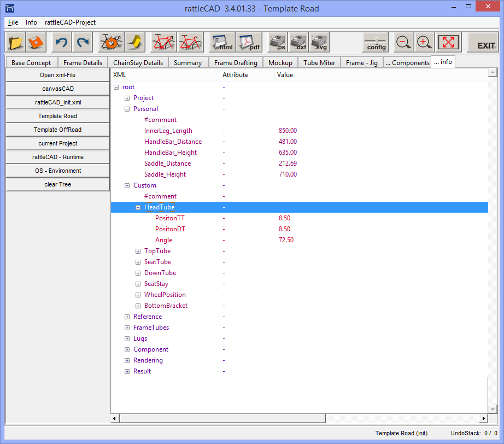504x444 pixels.
Task: Expand the TopTube node
Action: [138, 251]
